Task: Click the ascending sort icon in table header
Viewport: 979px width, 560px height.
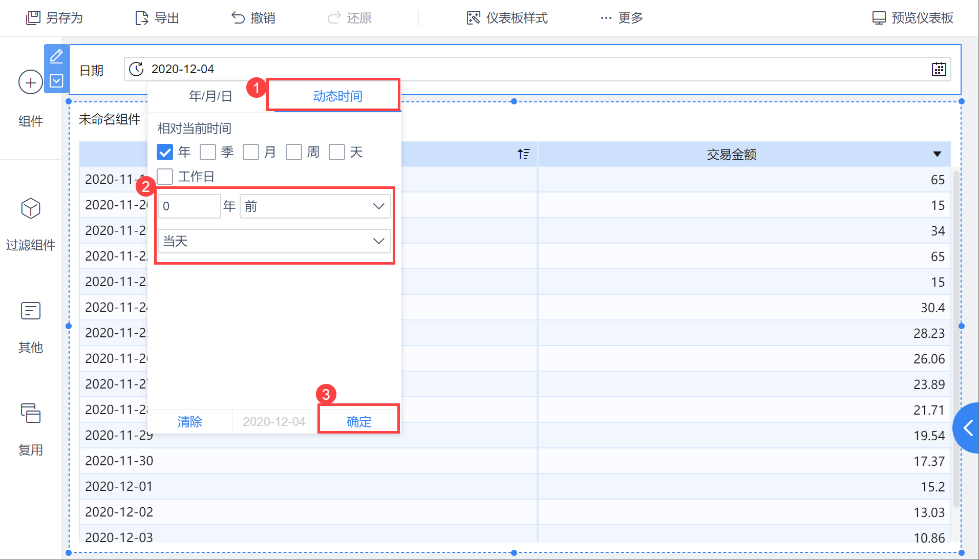Action: tap(523, 154)
